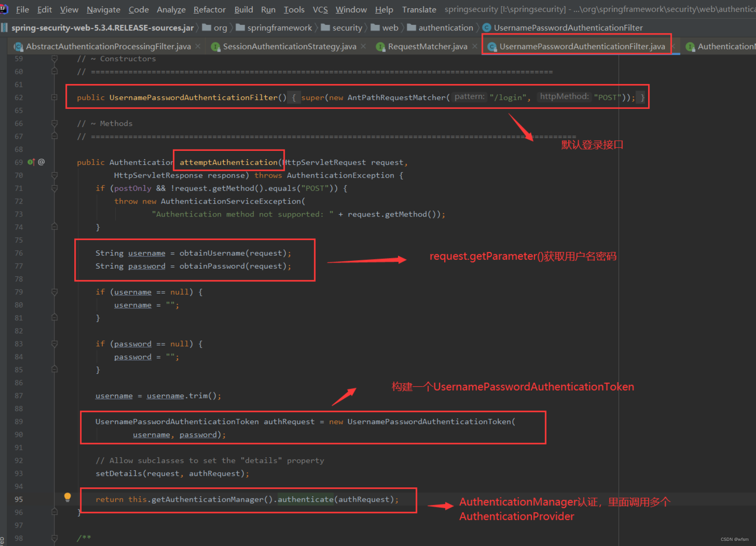This screenshot has height=546, width=756.
Task: Click the class icon on AbstractAuthenticationProcessingFilter.java tab
Action: 18,47
